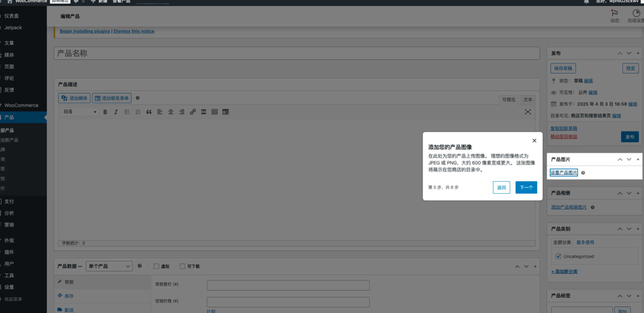Click 下一个 in the tour popup
This screenshot has height=313, width=644.
tap(526, 187)
